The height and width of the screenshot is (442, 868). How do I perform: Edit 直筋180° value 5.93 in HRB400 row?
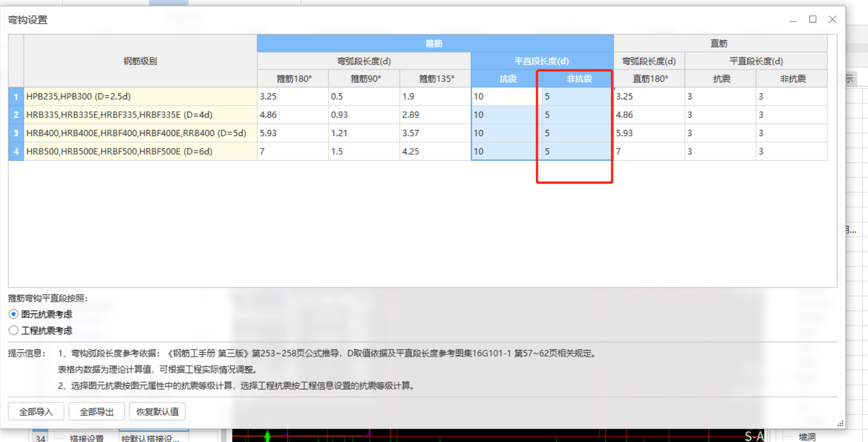click(x=649, y=133)
